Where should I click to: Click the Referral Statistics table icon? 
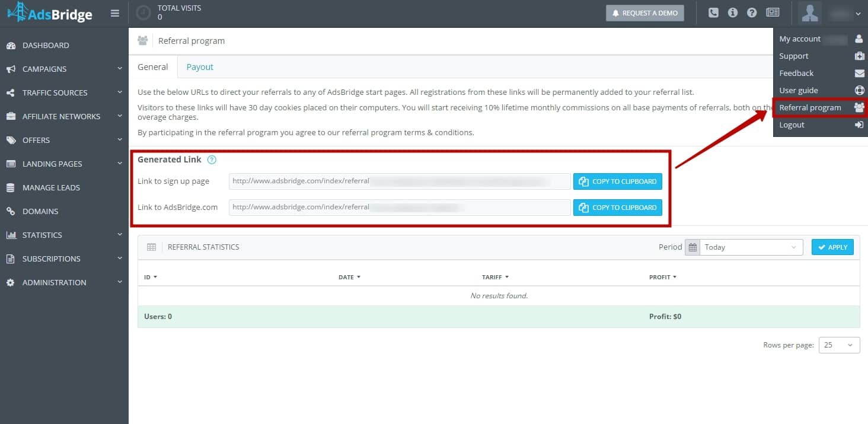[151, 247]
